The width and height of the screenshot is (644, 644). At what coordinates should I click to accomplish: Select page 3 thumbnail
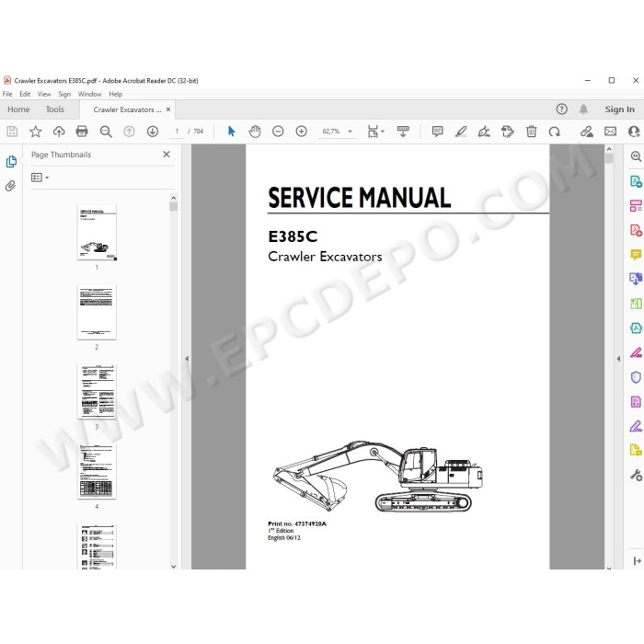point(97,392)
